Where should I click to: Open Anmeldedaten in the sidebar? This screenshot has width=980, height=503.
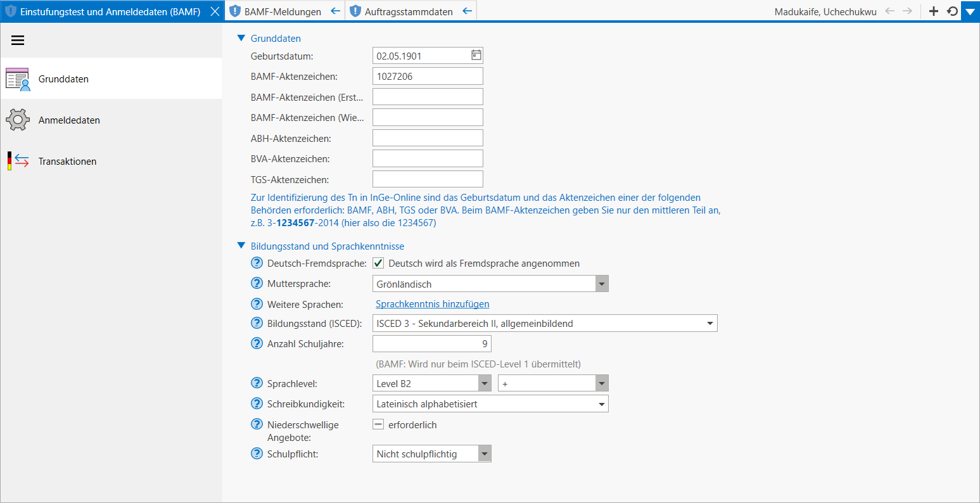[111, 120]
